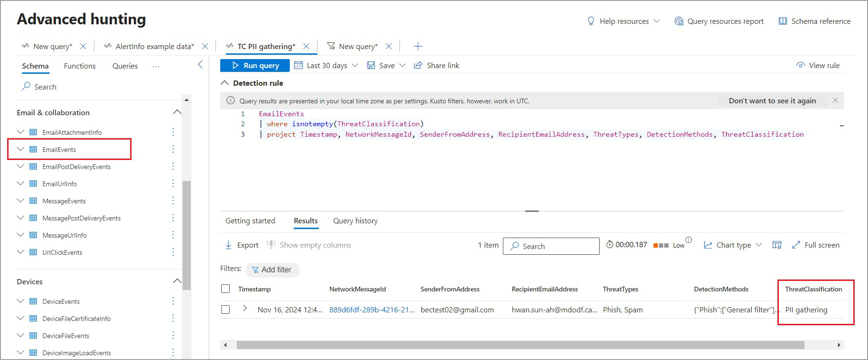Collapse the Email & collaboration section
Image resolution: width=868 pixels, height=360 pixels.
click(x=177, y=112)
